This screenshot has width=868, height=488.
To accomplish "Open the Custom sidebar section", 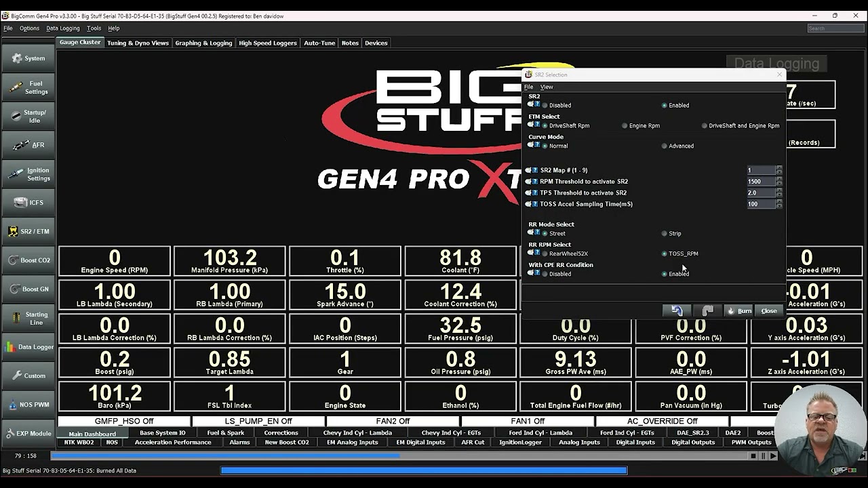I will tap(28, 376).
